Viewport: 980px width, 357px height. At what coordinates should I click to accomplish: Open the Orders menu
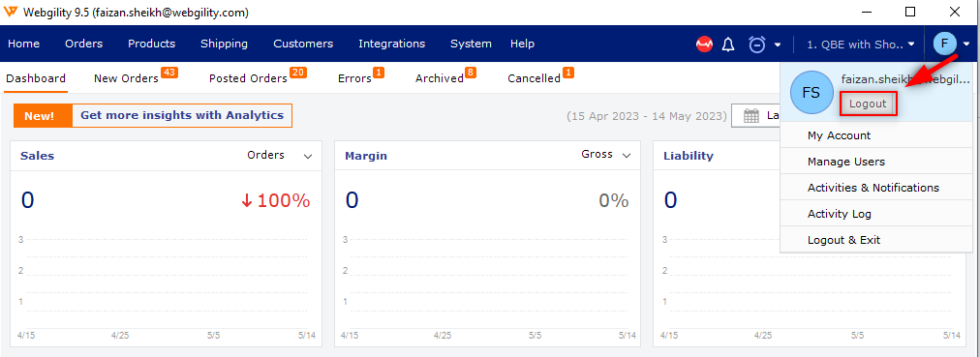[x=83, y=44]
